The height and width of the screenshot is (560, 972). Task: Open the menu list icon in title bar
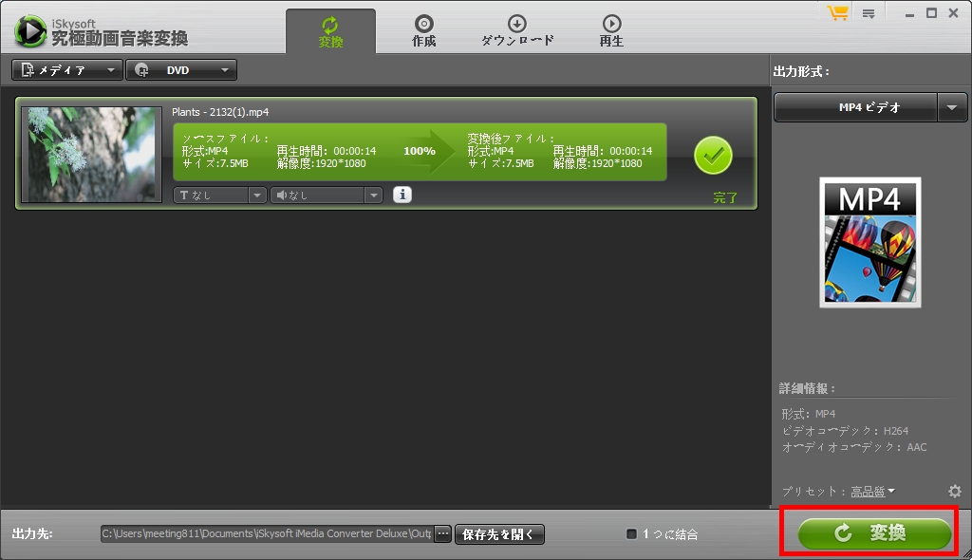[x=869, y=13]
